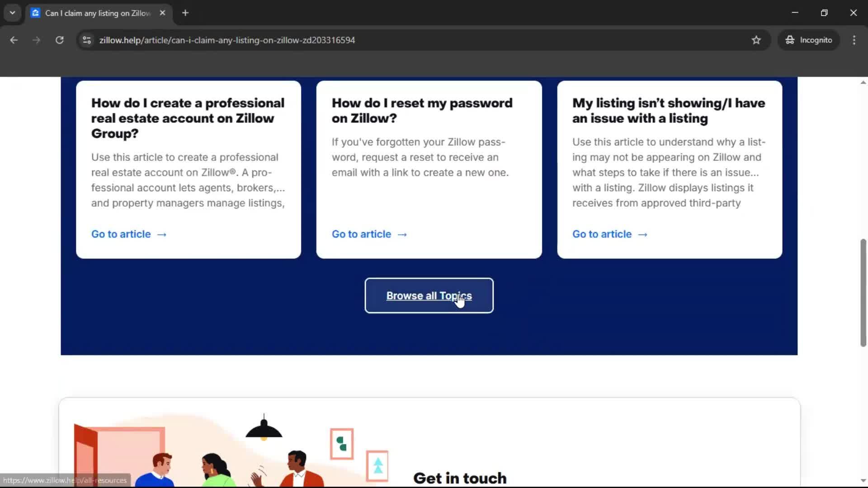This screenshot has width=868, height=488.
Task: Click inside the address bar
Action: coord(316,40)
